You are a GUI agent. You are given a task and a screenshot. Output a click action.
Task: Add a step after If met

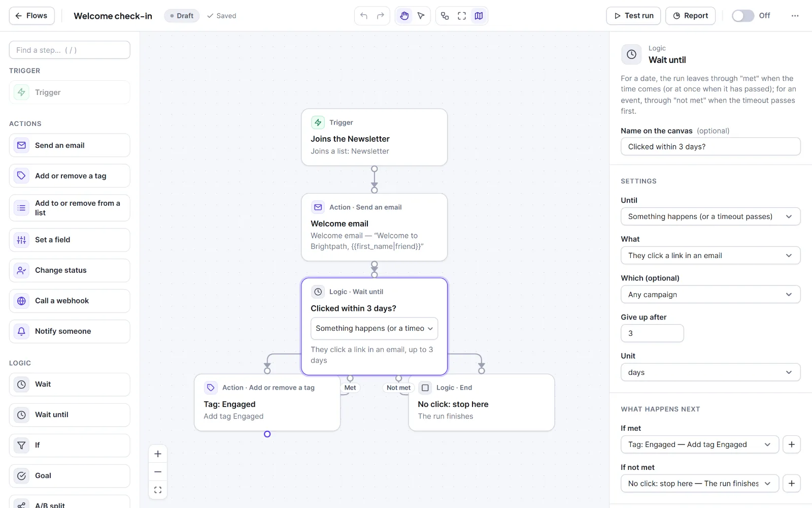pos(792,444)
